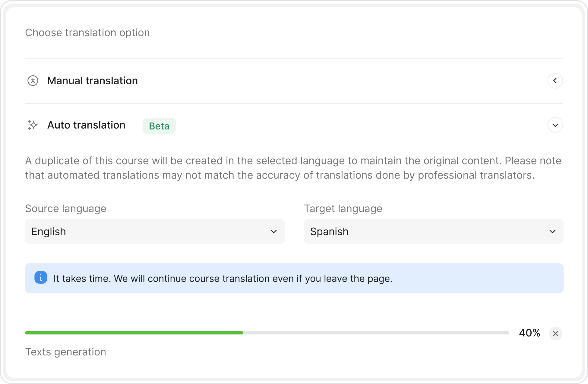This screenshot has height=384, width=588.
Task: Click the blue info icon
Action: point(41,278)
